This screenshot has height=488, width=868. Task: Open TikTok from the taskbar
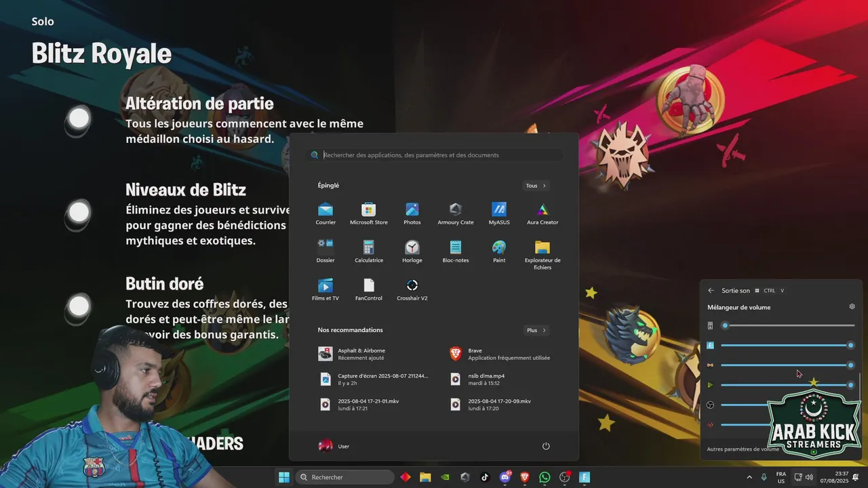(x=484, y=477)
